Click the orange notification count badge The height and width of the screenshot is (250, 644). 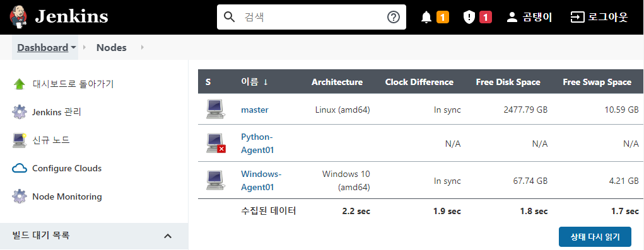442,17
